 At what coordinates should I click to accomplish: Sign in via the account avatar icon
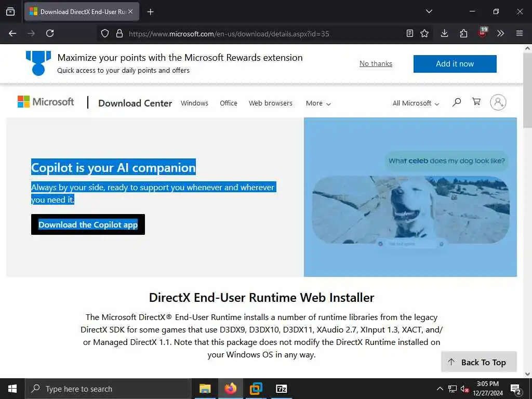pos(498,102)
